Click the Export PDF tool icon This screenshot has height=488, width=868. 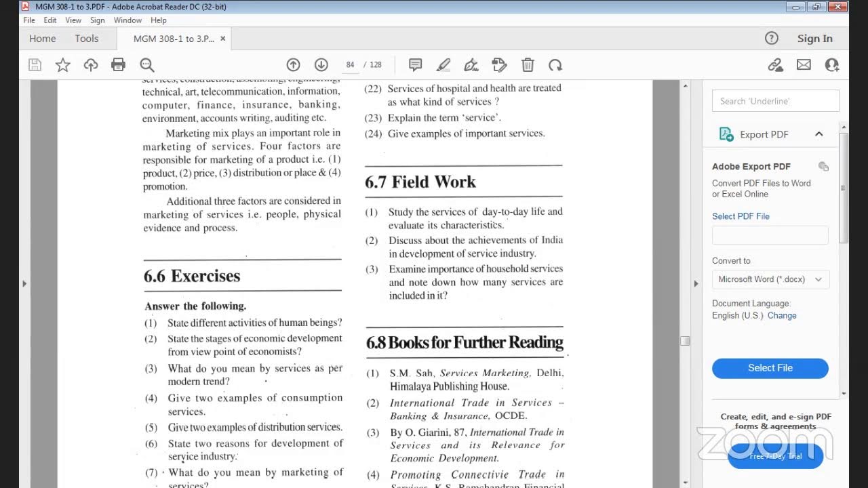pos(726,134)
